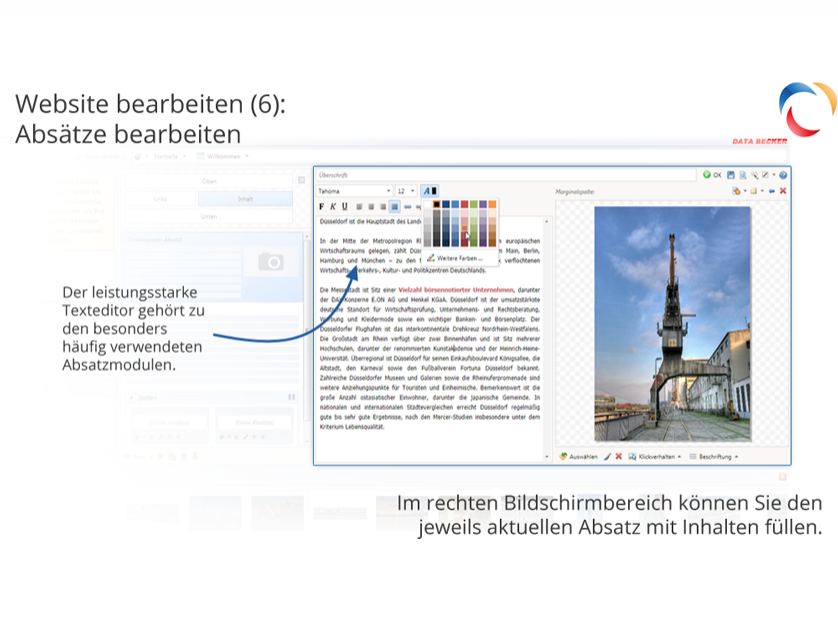The height and width of the screenshot is (629, 838).
Task: Open the font size 12 dropdown
Action: (x=406, y=191)
